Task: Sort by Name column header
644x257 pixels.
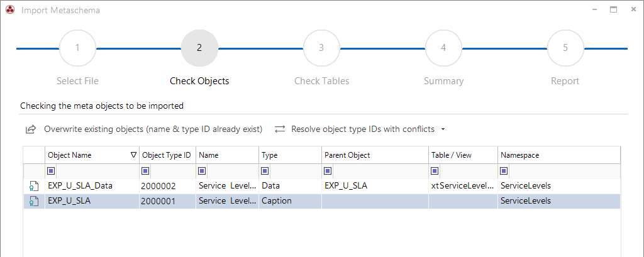Action: point(227,155)
